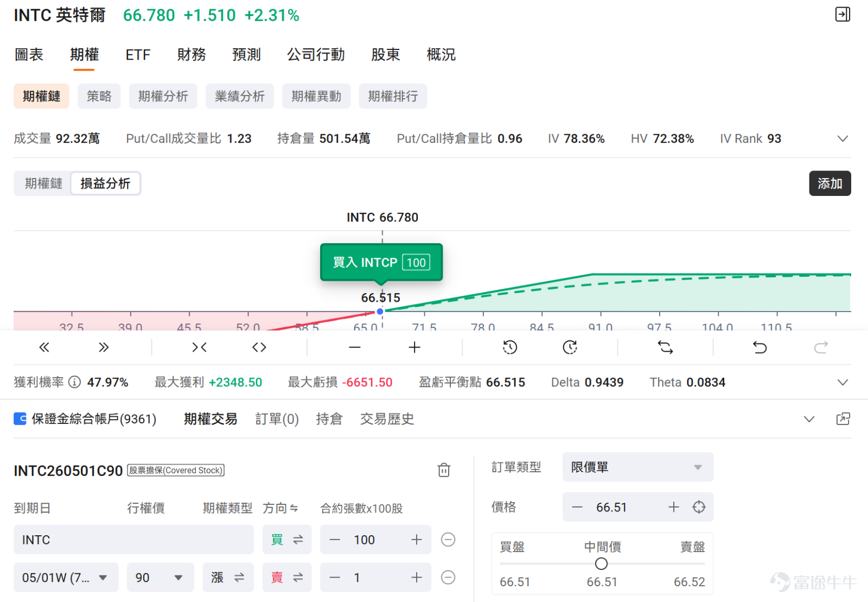Select the 賣盤 price 66.52

coord(690,582)
